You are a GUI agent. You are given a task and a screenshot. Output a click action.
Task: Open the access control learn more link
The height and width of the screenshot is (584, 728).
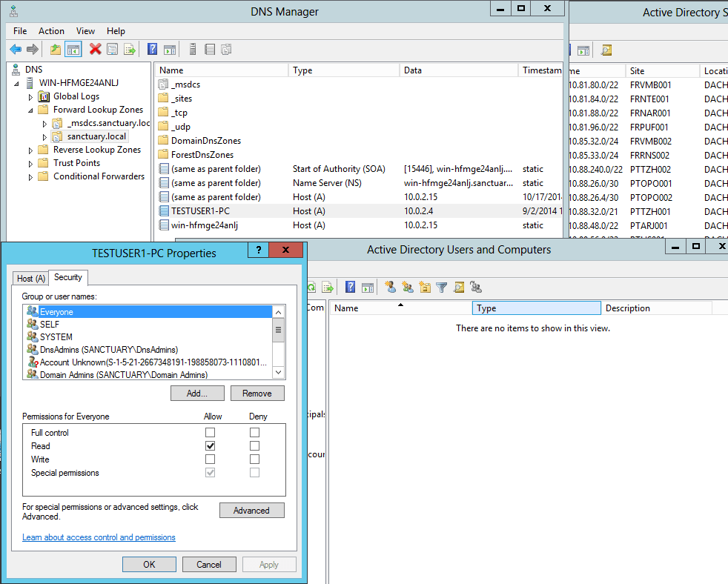click(99, 537)
